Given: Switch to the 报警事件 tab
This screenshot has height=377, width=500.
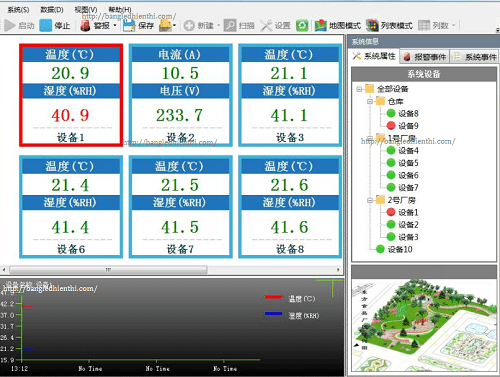Looking at the screenshot, I should [x=425, y=57].
